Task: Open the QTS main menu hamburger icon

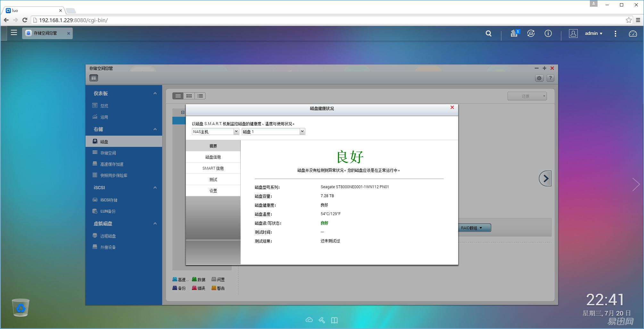Action: (14, 33)
